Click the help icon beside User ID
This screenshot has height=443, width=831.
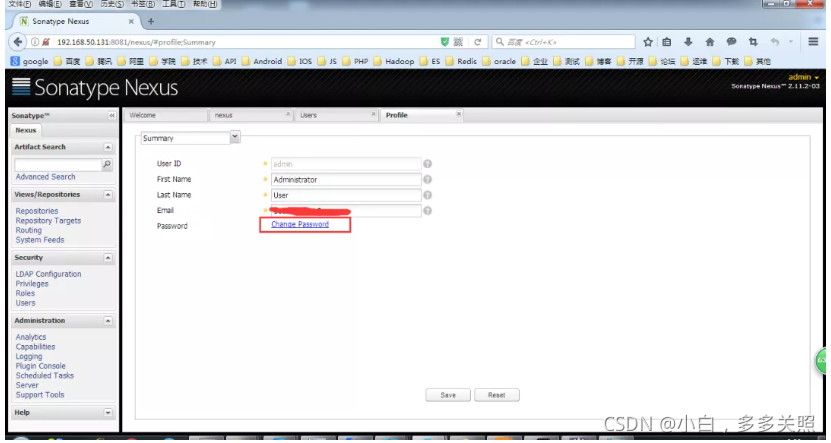(427, 164)
